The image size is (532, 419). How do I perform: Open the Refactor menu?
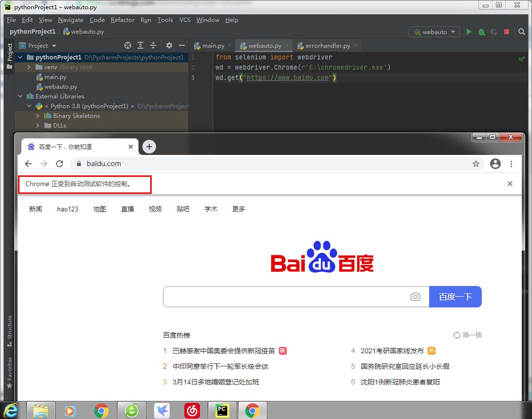(x=122, y=20)
